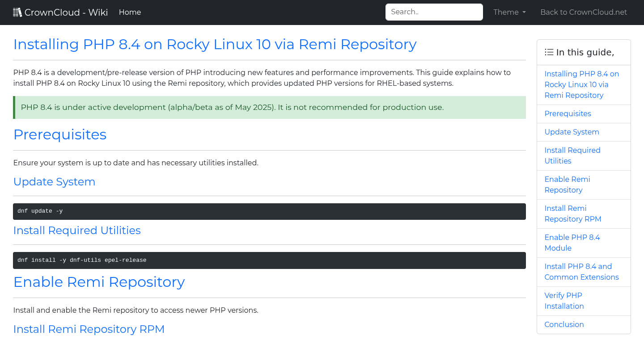Click the Search input field
The height and width of the screenshot is (340, 644).
click(434, 12)
